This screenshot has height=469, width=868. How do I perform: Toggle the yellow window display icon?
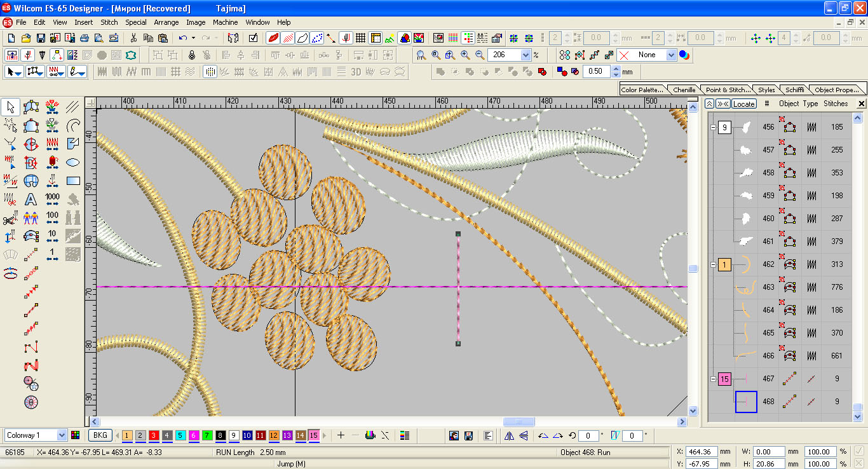coord(376,38)
